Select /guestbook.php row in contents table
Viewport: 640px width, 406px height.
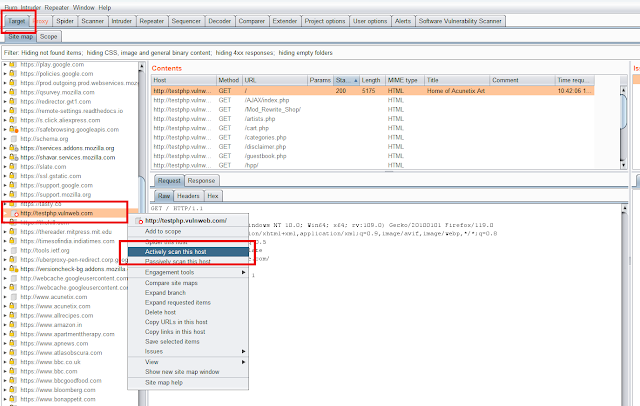coord(373,156)
